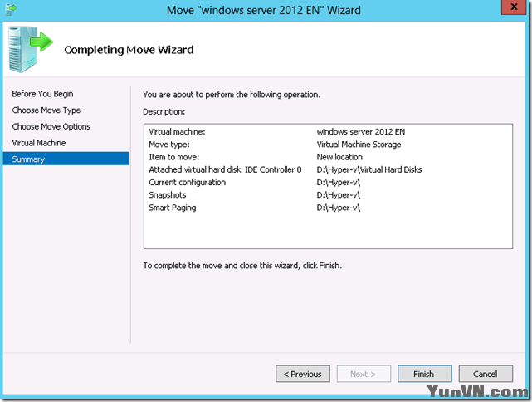This screenshot has height=402, width=532.
Task: Click the wizard title bar icon
Action: click(11, 9)
